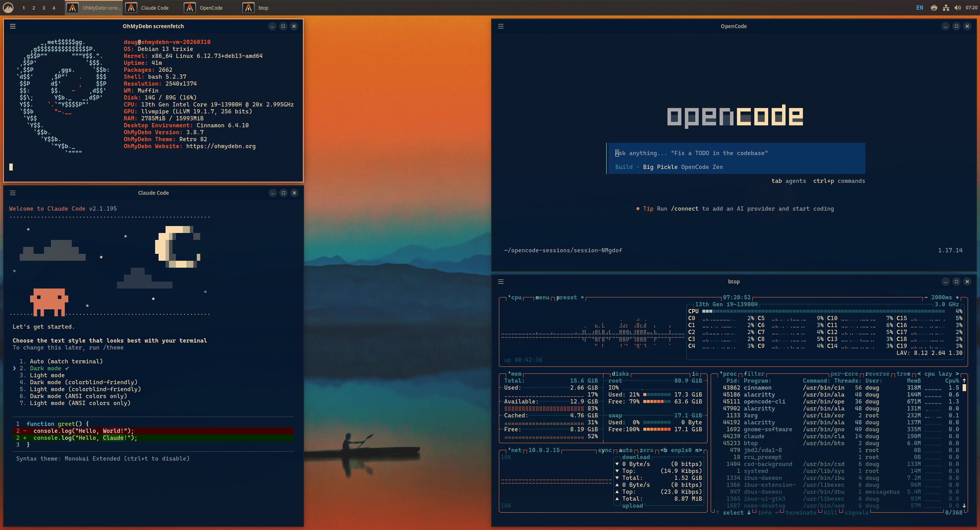
Task: Open the printer tray icon
Action: 934,8
